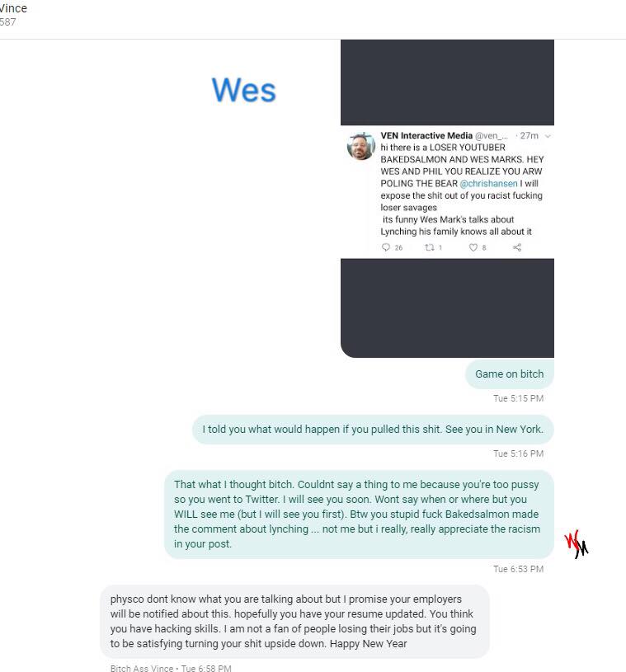Click the share icon on tweet
The height and width of the screenshot is (672, 626).
(x=517, y=247)
